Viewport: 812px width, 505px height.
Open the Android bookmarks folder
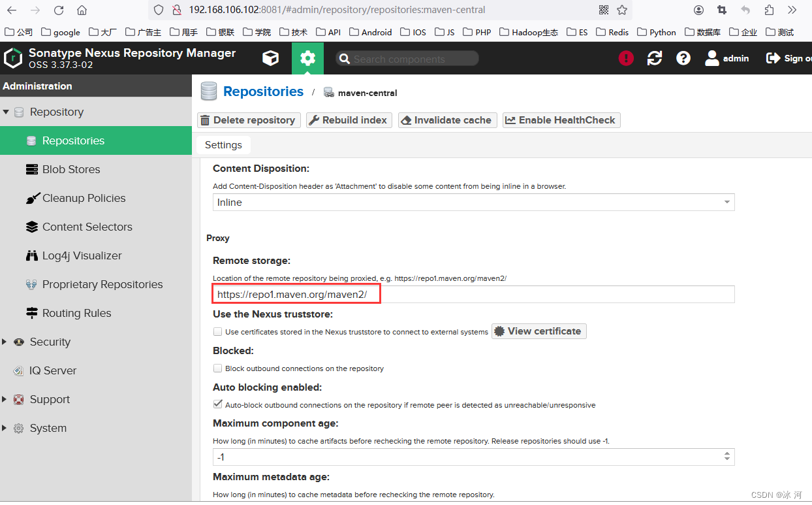(371, 32)
